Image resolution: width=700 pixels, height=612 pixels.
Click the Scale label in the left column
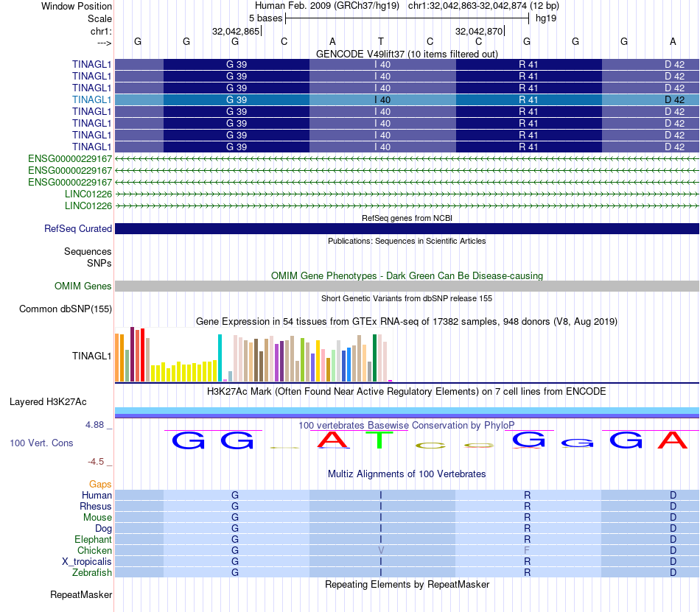(99, 18)
